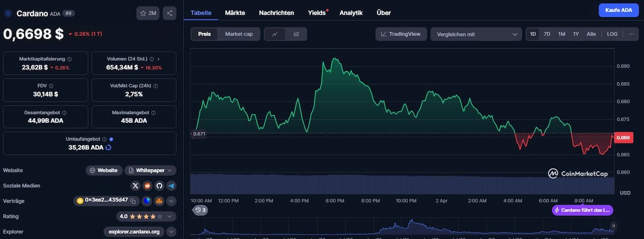This screenshot has width=644, height=239.
Task: Open Cardano's X (Twitter) profile
Action: 136,185
